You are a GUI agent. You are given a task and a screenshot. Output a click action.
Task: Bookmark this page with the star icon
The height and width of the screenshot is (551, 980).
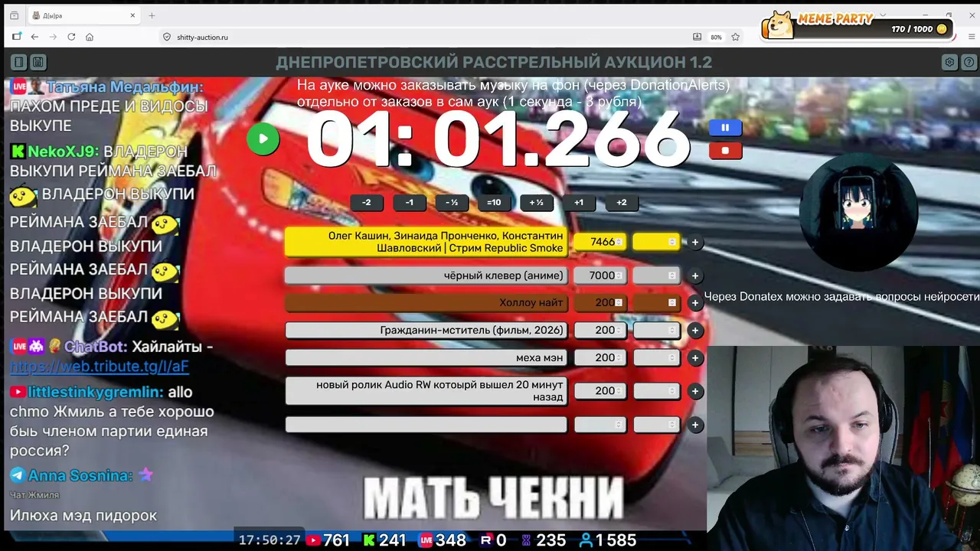pyautogui.click(x=736, y=37)
